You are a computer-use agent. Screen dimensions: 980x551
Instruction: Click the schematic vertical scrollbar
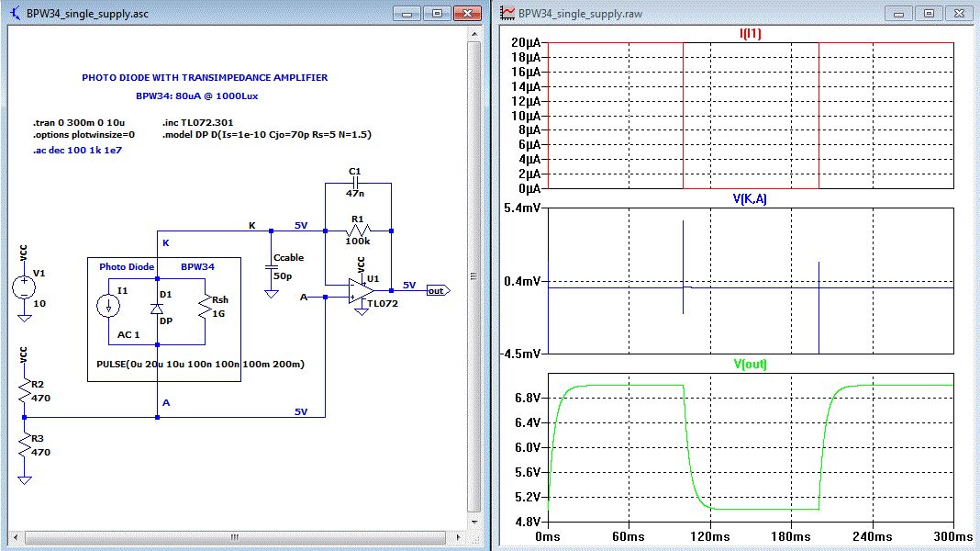473,275
